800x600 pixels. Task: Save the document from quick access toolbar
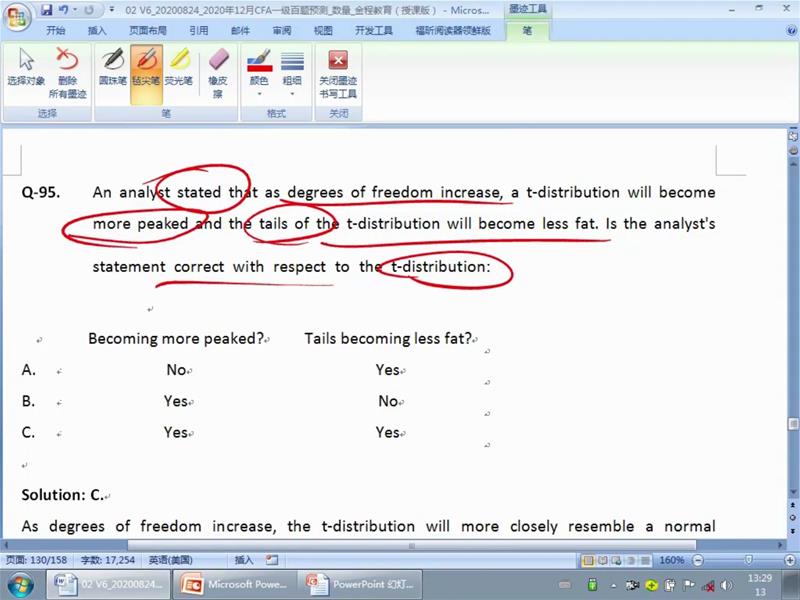(45, 10)
